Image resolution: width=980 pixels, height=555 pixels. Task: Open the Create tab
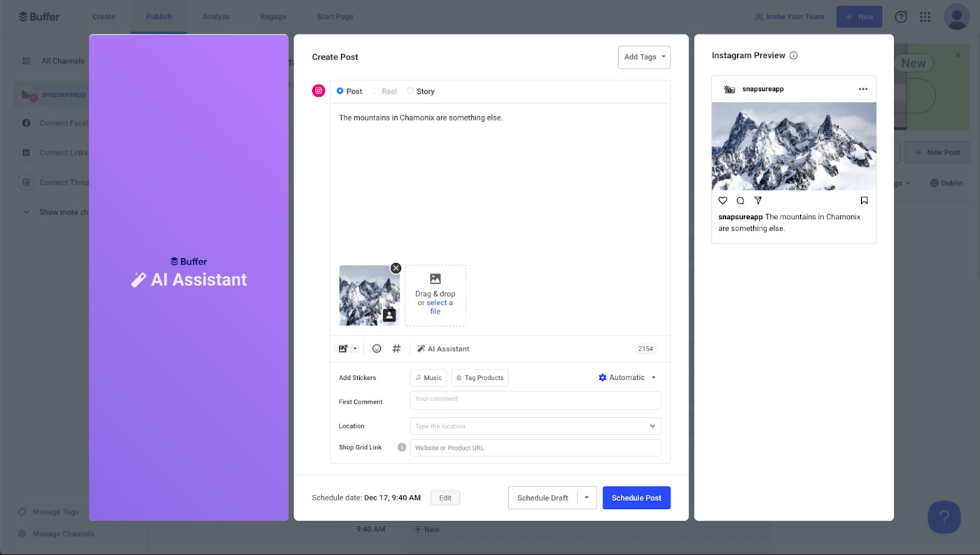(104, 17)
